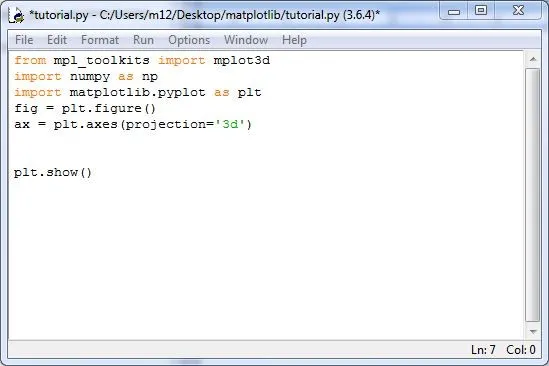Click 'matplotlib.pyplot' in the third line

(138, 92)
